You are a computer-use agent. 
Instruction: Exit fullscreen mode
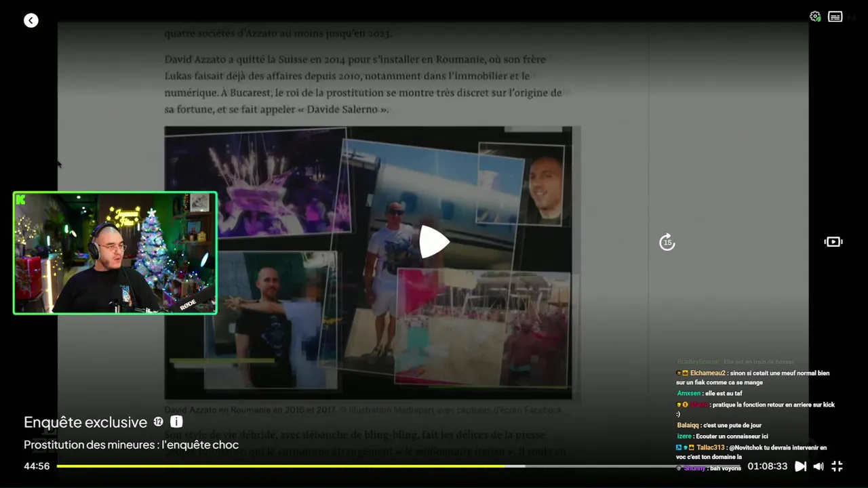pyautogui.click(x=837, y=466)
